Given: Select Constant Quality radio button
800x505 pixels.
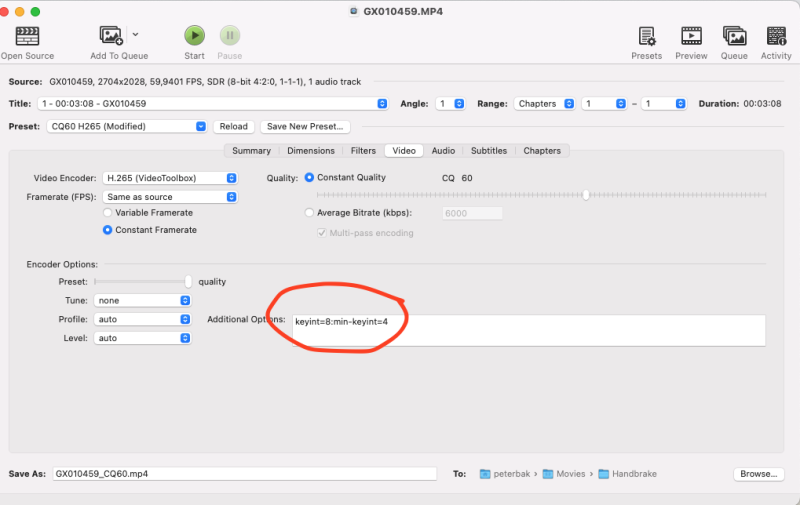Looking at the screenshot, I should (x=309, y=178).
